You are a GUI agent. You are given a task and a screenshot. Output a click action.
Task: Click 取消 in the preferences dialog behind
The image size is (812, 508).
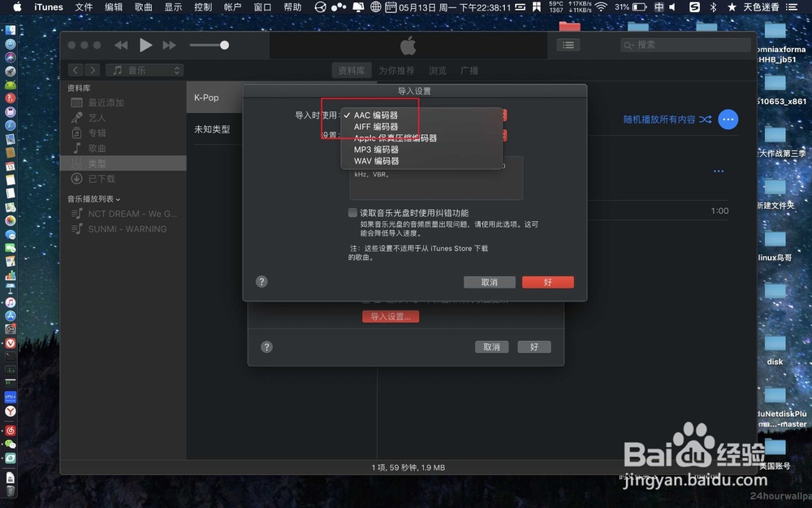tap(491, 347)
